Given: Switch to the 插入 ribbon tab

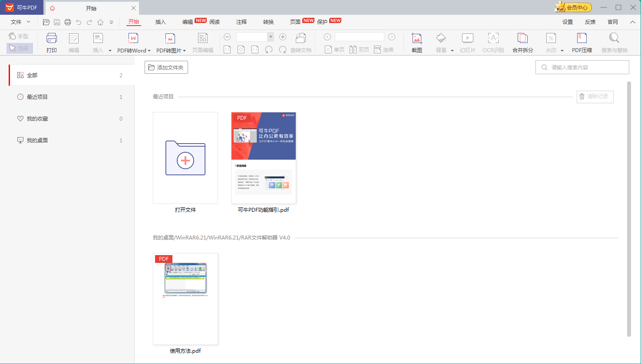Looking at the screenshot, I should pos(161,22).
